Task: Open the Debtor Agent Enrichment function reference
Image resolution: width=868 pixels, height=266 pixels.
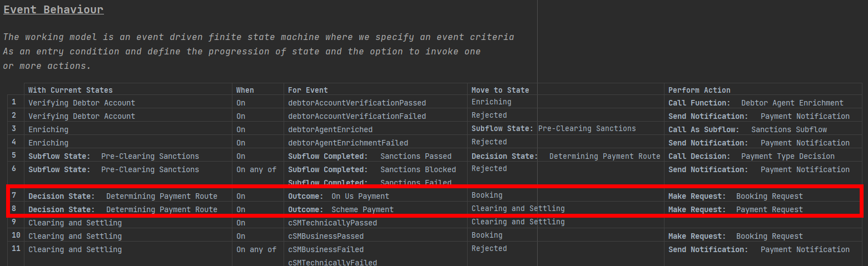Action: point(792,103)
